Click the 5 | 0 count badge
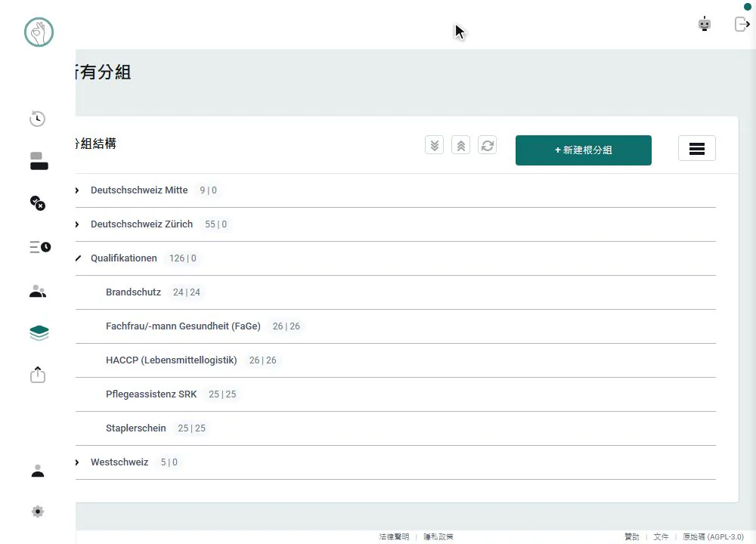Screen dimensions: 756x544 click(169, 462)
